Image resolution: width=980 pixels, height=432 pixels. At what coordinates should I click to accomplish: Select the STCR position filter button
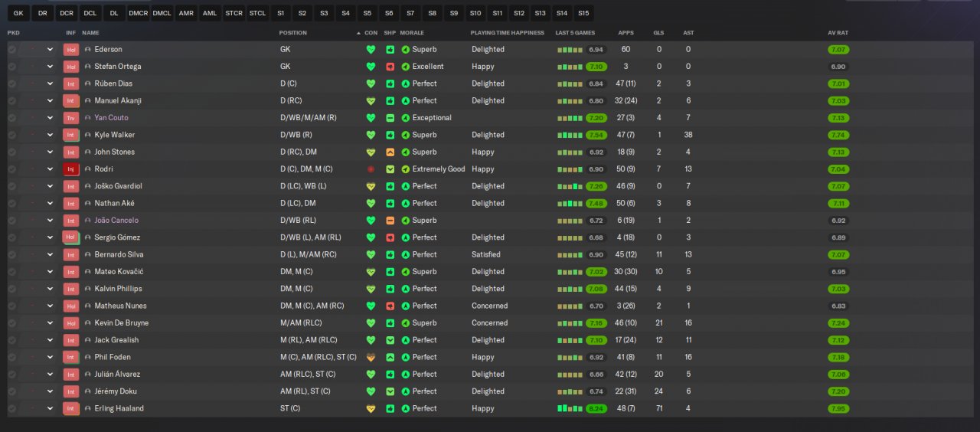point(234,13)
